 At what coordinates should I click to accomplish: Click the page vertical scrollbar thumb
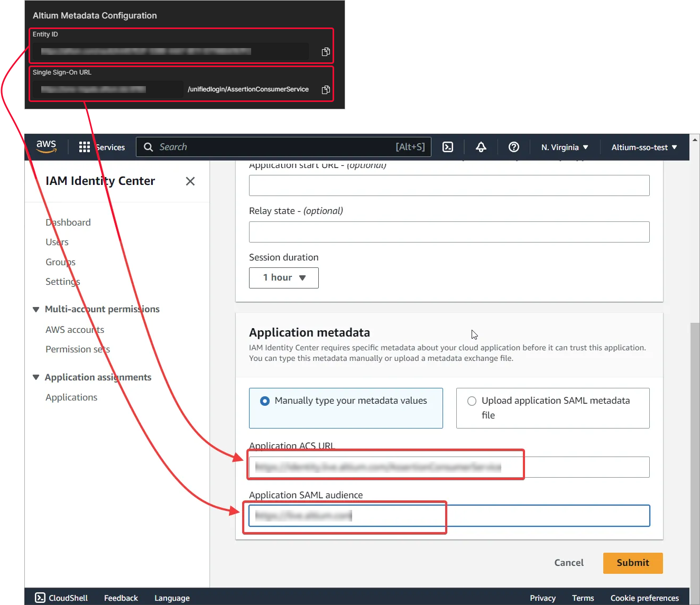tap(695, 454)
